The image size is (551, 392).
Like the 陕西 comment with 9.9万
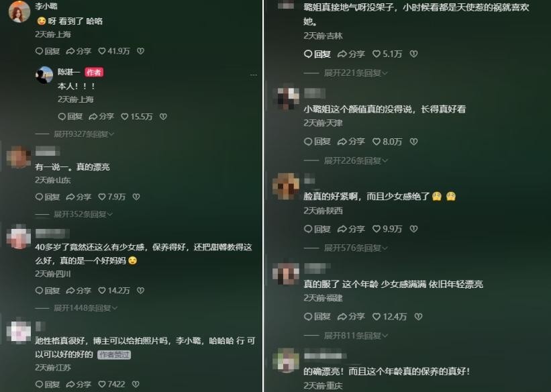coord(387,229)
